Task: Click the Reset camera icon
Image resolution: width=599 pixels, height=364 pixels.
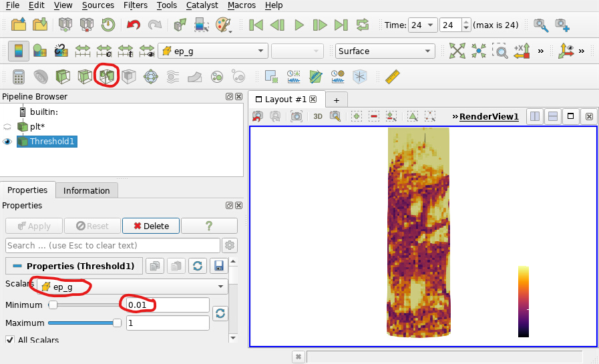Action: coord(457,51)
